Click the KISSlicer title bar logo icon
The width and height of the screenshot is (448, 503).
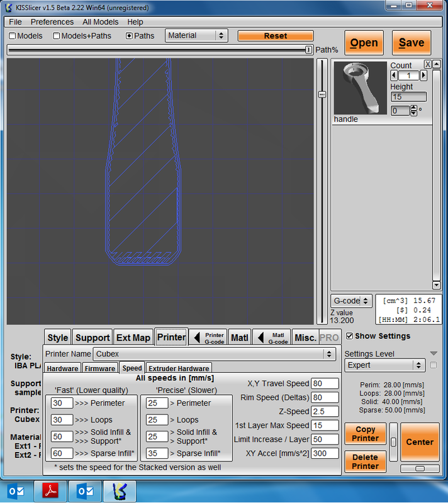pos(8,8)
